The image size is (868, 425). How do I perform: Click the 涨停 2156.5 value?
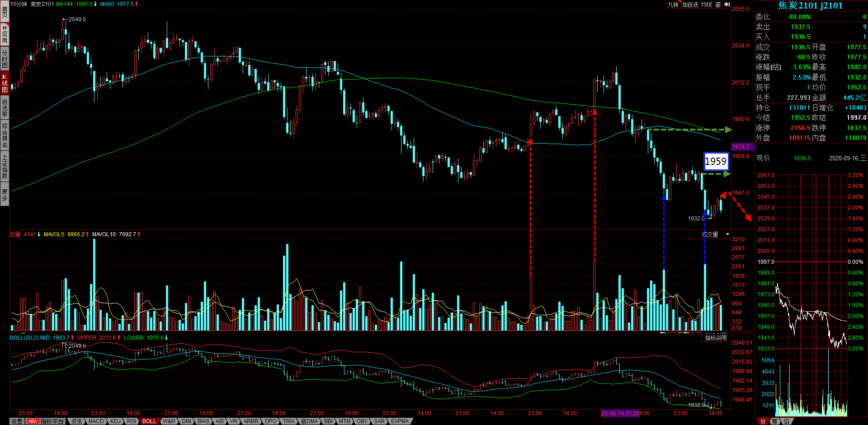(x=800, y=128)
